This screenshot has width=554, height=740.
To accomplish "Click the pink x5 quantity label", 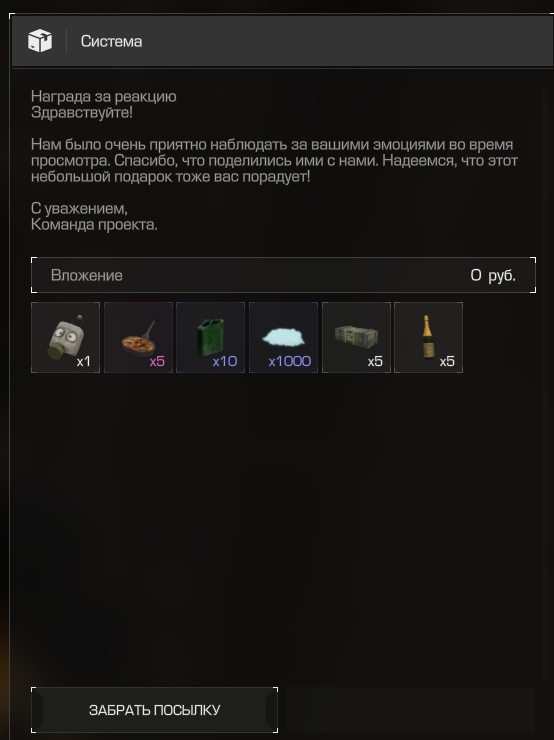I will click(157, 361).
